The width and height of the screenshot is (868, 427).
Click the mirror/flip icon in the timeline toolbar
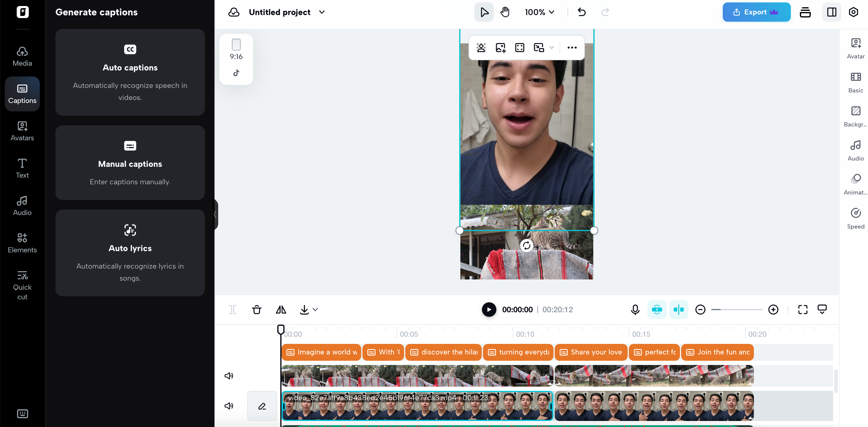[281, 310]
